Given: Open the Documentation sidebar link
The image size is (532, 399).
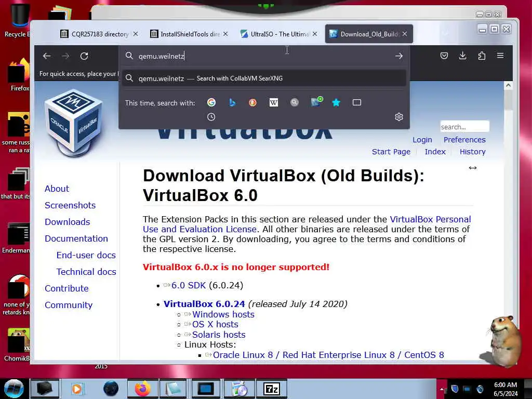Looking at the screenshot, I should click(x=76, y=238).
